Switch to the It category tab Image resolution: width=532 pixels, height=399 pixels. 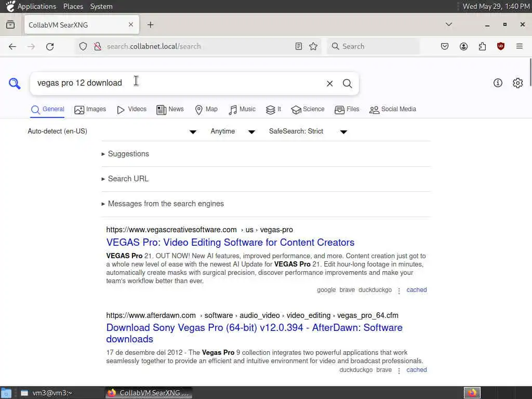pos(273,109)
